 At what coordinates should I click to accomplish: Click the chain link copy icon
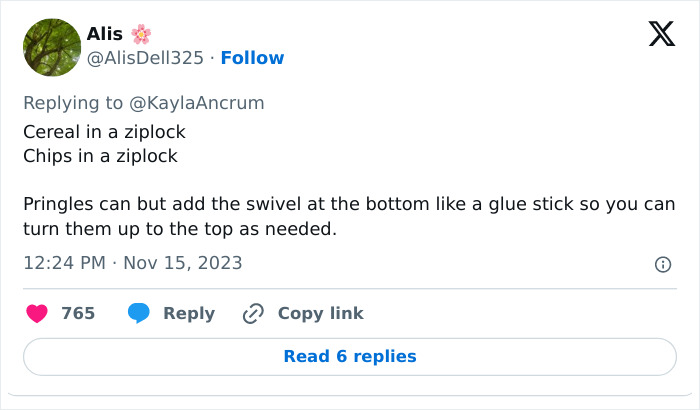tap(253, 314)
